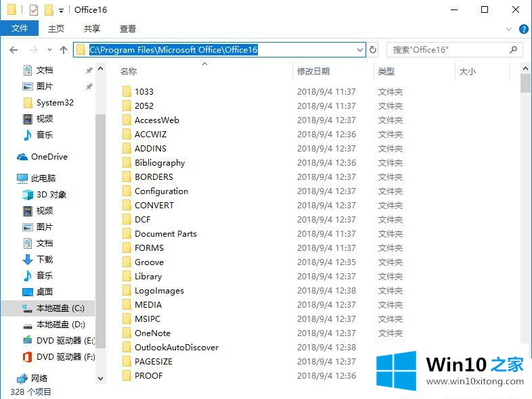Switch to the 主页 ribbon tab
532x399 pixels.
[56, 29]
